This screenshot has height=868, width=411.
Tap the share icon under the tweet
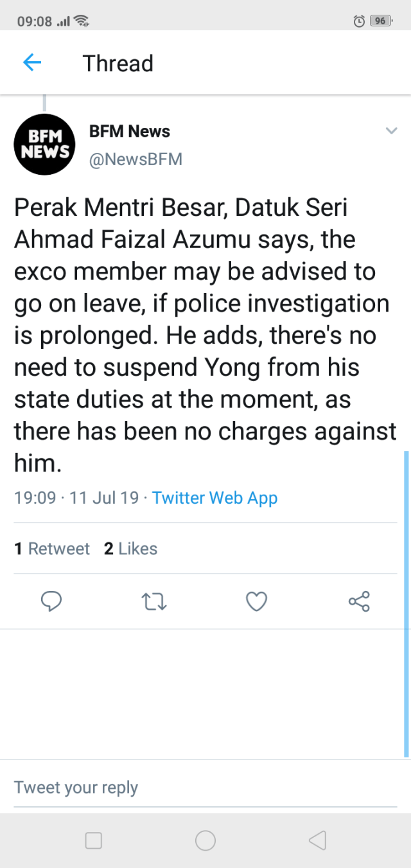pyautogui.click(x=359, y=601)
